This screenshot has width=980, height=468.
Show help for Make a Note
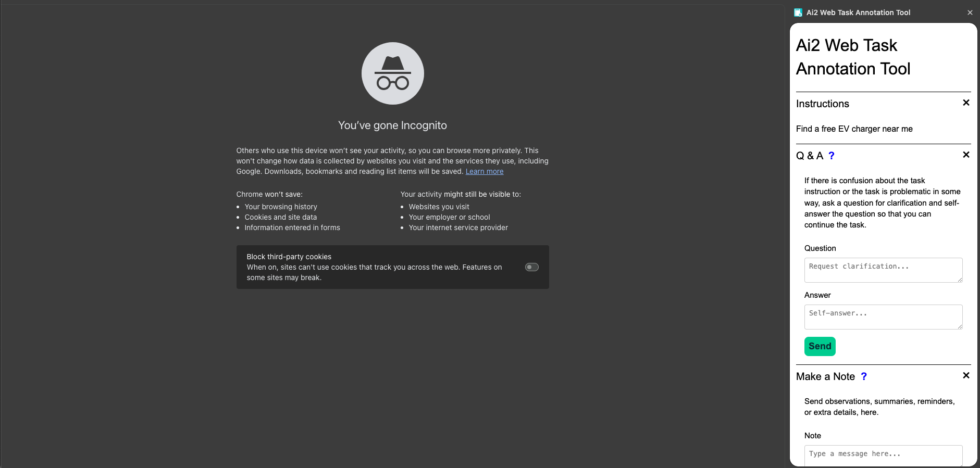pos(864,376)
